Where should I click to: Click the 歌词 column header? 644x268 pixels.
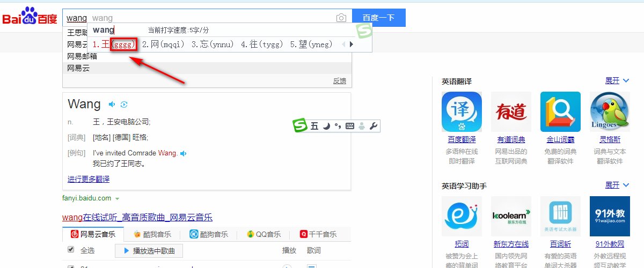[314, 250]
